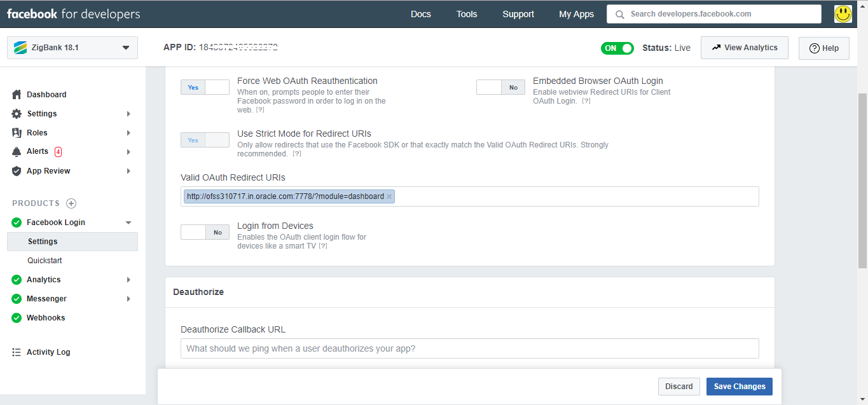Image resolution: width=868 pixels, height=405 pixels.
Task: Toggle Force Web OAuth Reauthentication switch
Action: (x=205, y=88)
